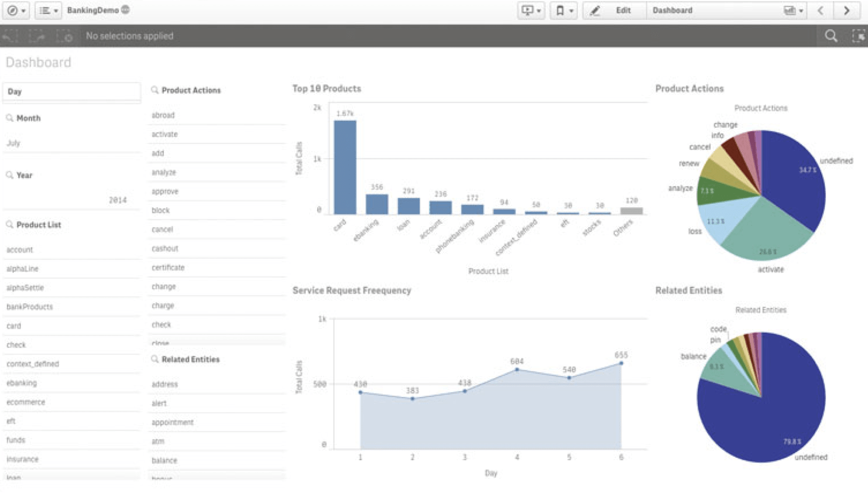The image size is (868, 493).
Task: Open the global list menu icon
Action: (x=45, y=11)
